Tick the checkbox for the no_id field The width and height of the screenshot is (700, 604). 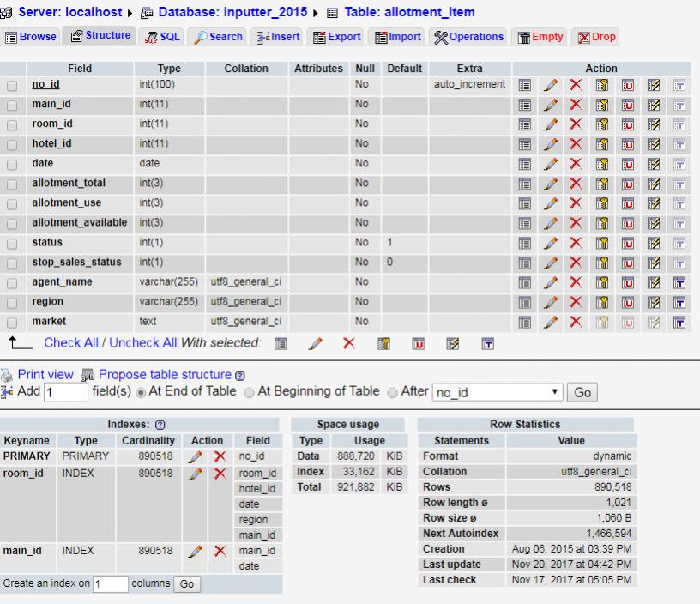(12, 86)
